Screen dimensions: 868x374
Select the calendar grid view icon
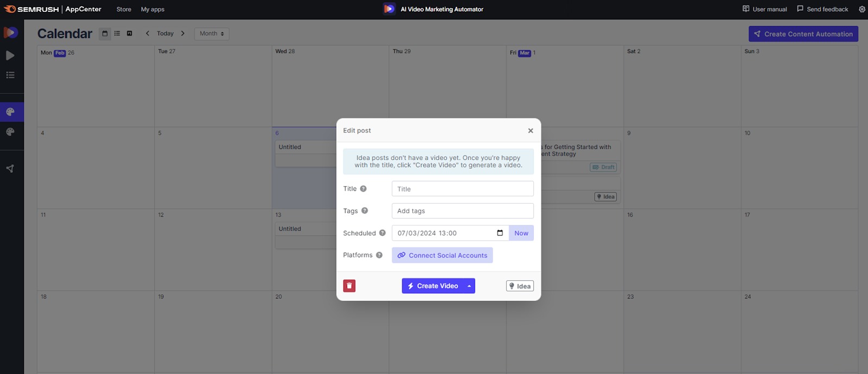105,34
